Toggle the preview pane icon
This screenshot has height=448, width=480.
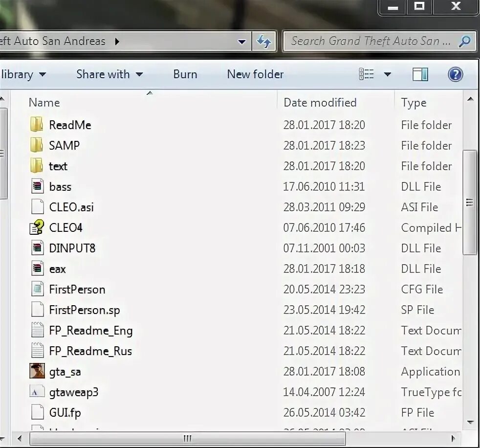pyautogui.click(x=420, y=74)
